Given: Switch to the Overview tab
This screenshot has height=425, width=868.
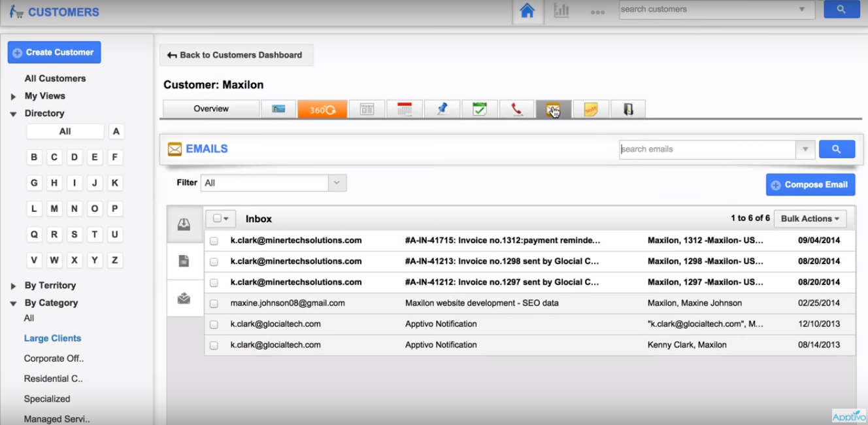Looking at the screenshot, I should click(x=210, y=109).
